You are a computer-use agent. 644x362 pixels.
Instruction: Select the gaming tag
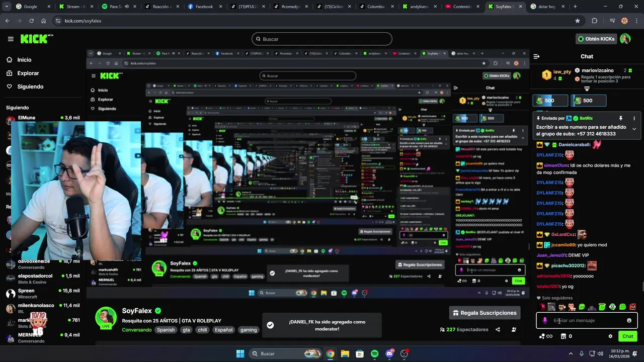pos(249,330)
